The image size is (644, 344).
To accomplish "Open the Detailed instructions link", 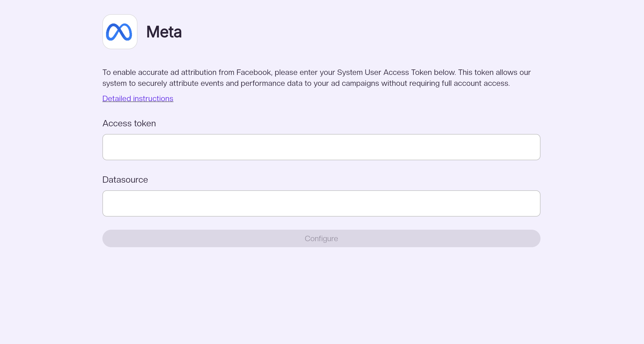I will point(138,98).
